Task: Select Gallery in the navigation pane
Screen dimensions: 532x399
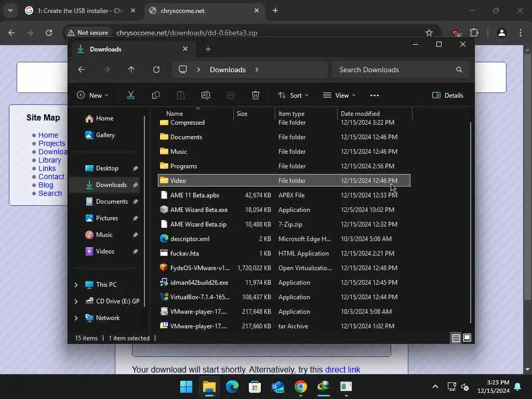Action: (105, 135)
